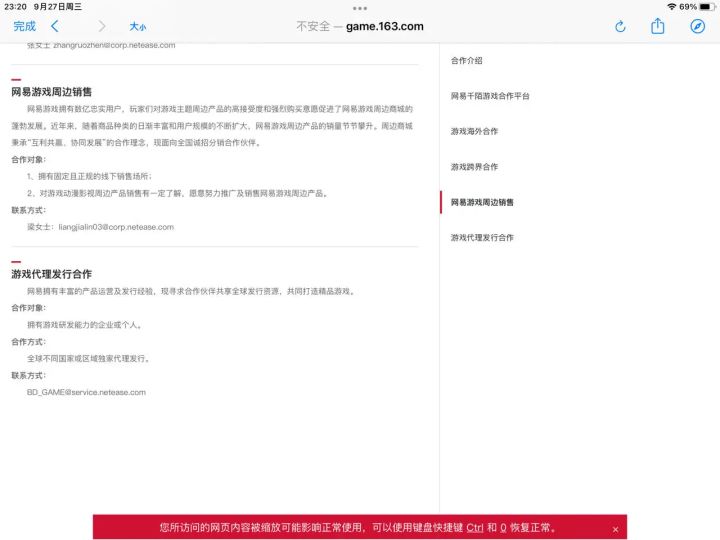Click 全球不同国家或区域独家代理发行 text

tap(88, 358)
